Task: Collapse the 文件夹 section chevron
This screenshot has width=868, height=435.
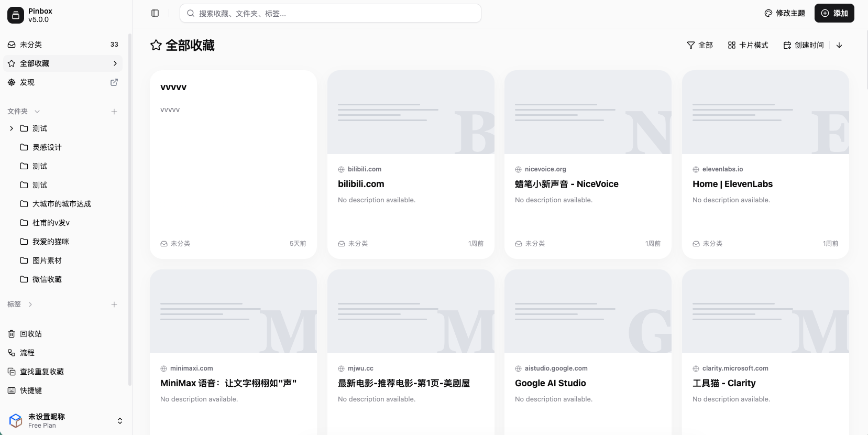Action: coord(37,112)
